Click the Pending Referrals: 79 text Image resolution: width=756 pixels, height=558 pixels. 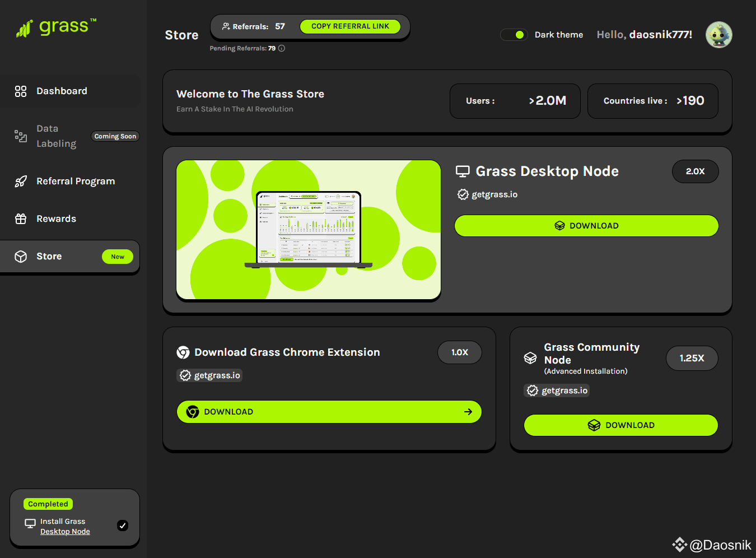point(242,48)
